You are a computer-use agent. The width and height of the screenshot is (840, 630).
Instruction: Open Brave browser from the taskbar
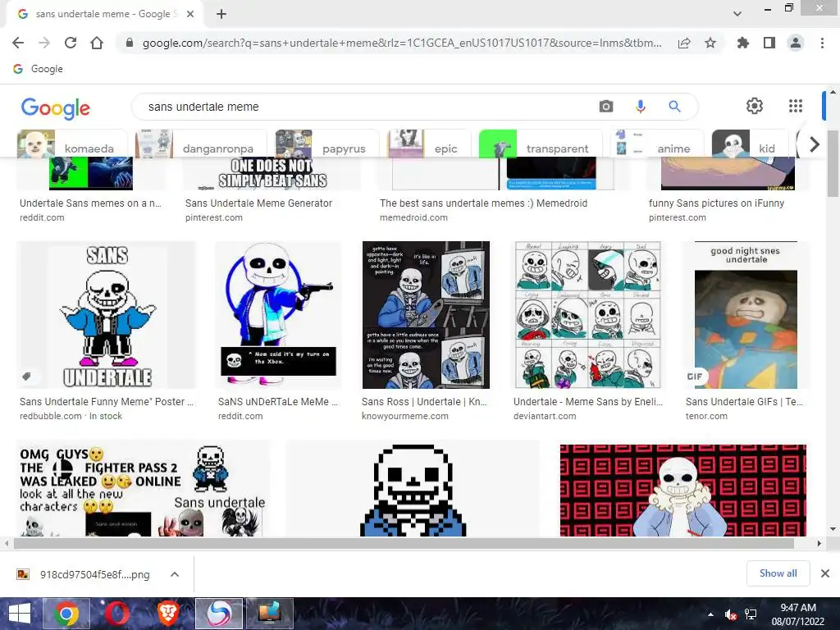(x=167, y=614)
